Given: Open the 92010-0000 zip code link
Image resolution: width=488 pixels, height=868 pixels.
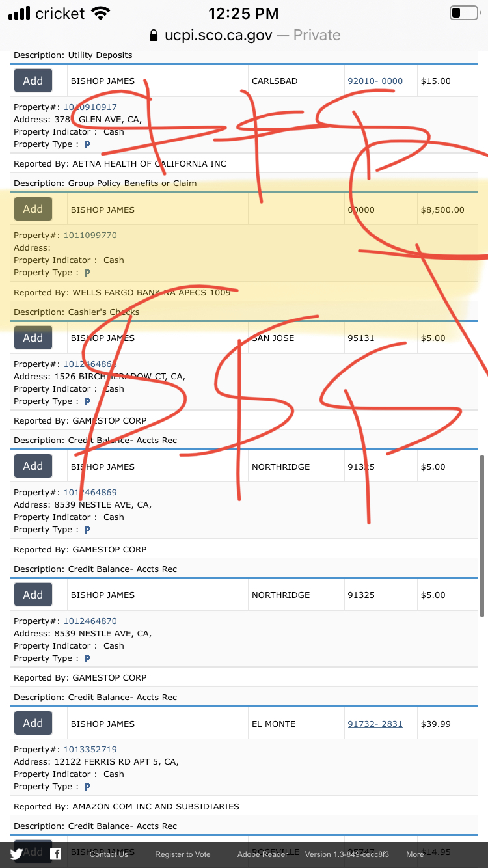Looking at the screenshot, I should click(x=375, y=81).
